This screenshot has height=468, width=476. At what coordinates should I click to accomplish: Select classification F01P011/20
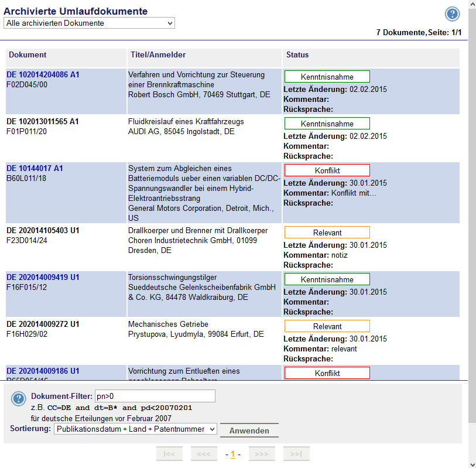(x=26, y=131)
